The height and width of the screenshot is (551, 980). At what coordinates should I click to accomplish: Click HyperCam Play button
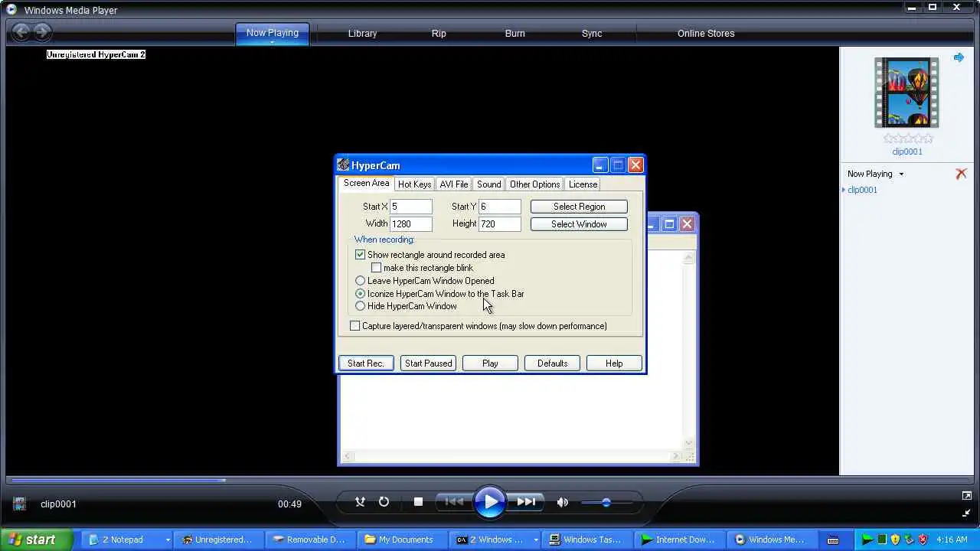[490, 364]
